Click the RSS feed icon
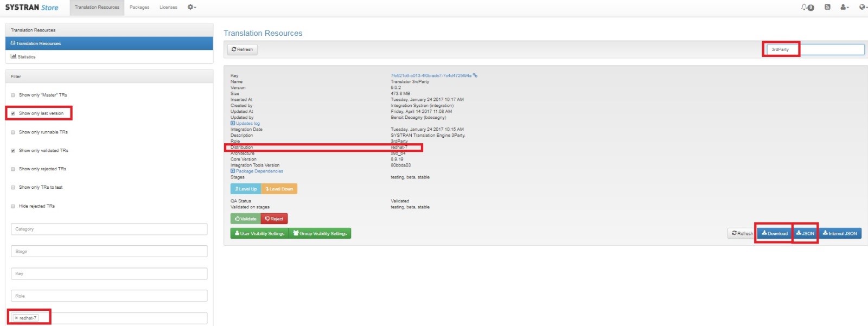Screen dimensions: 868x326 (827, 7)
